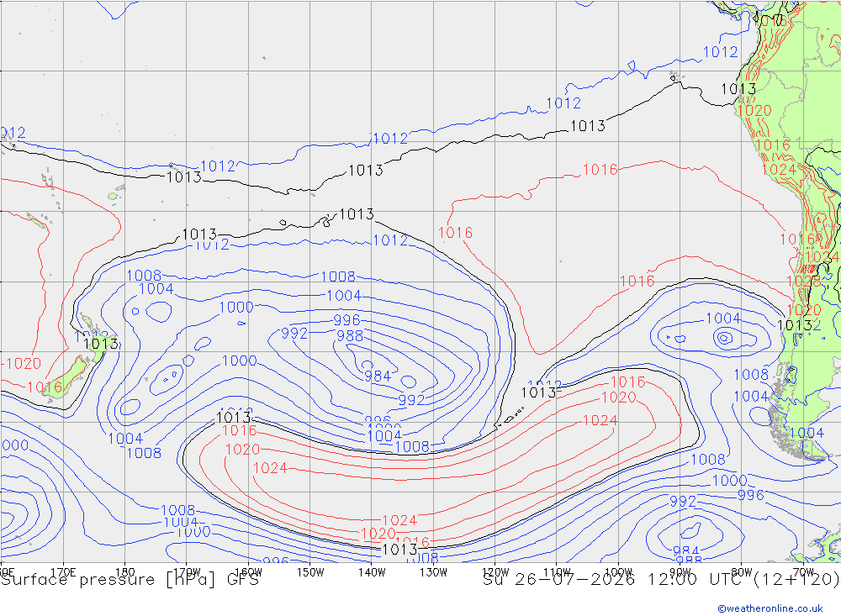Open the weatheronline.co.uk copyright link
This screenshot has width=841, height=616.
pos(770,608)
